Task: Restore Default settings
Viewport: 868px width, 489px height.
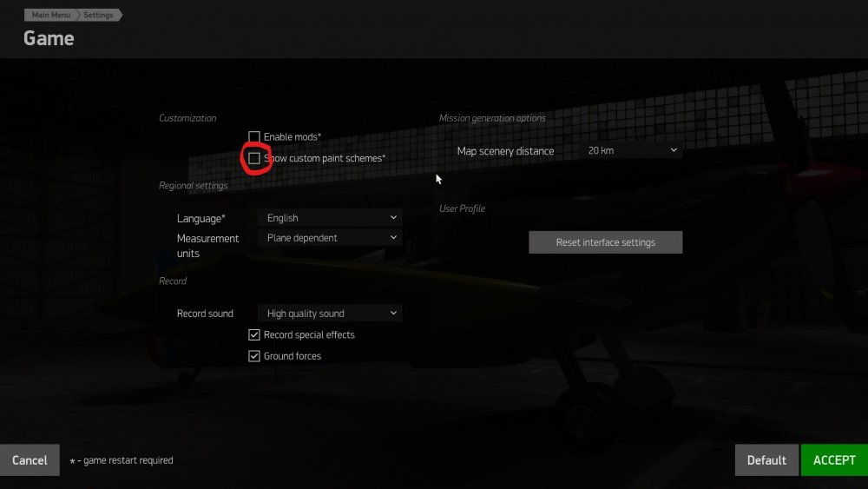Action: click(x=766, y=460)
